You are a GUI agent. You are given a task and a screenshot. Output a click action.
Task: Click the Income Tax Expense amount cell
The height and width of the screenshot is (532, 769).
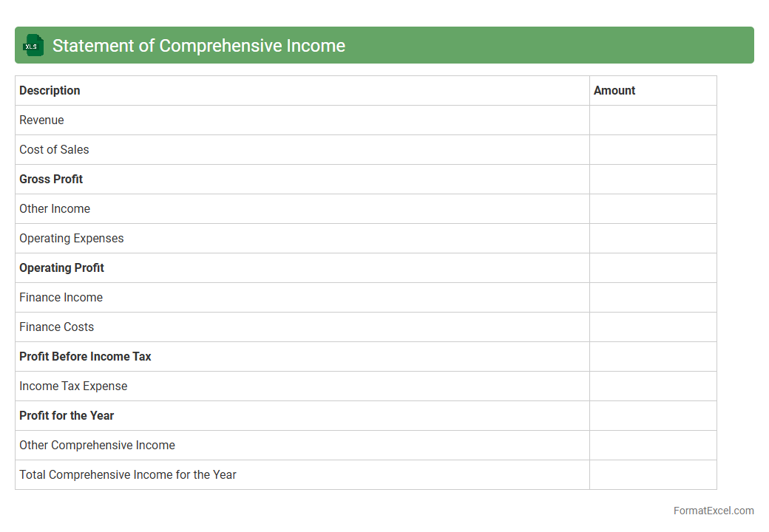652,386
